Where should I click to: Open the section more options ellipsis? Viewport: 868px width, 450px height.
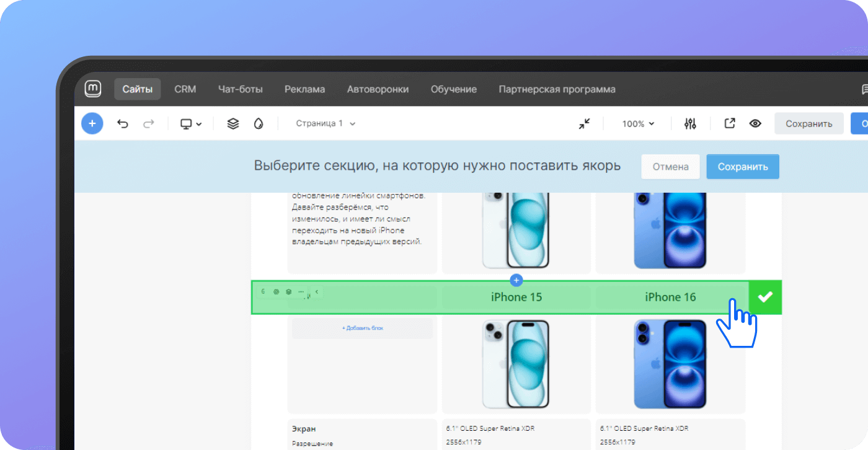[301, 291]
